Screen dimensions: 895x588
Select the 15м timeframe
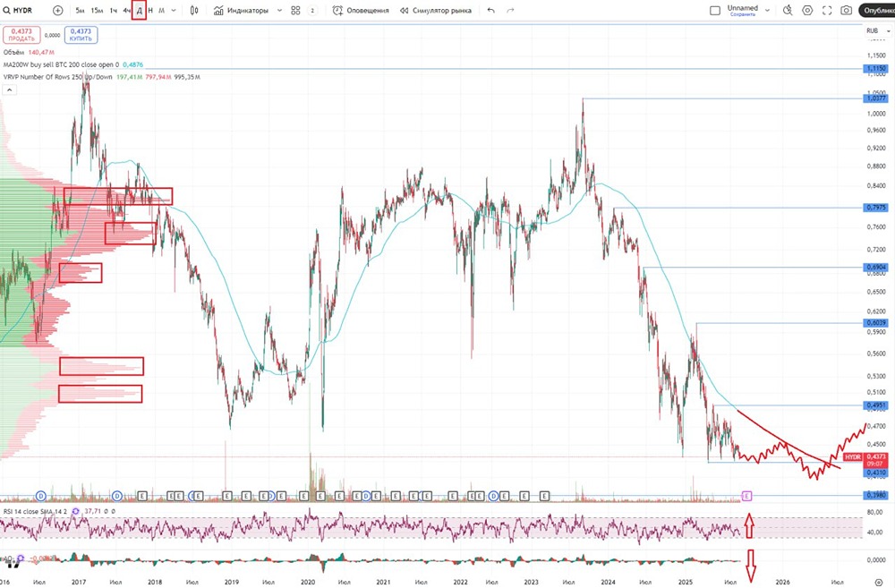[97, 10]
